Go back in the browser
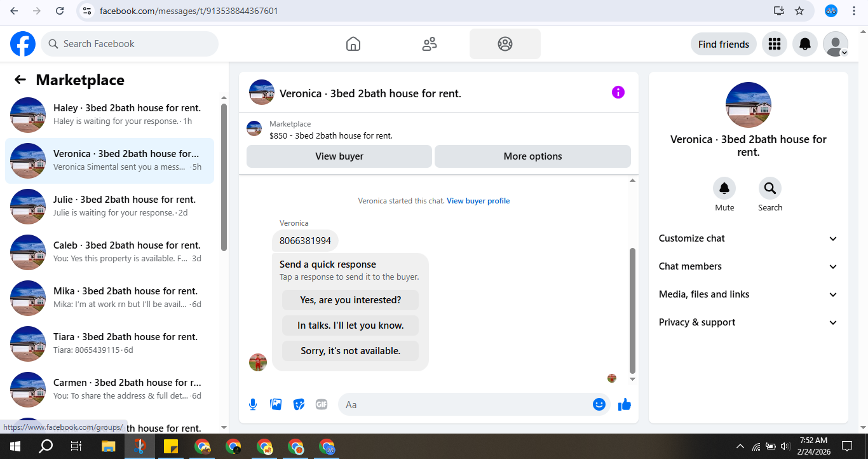 pyautogui.click(x=14, y=11)
